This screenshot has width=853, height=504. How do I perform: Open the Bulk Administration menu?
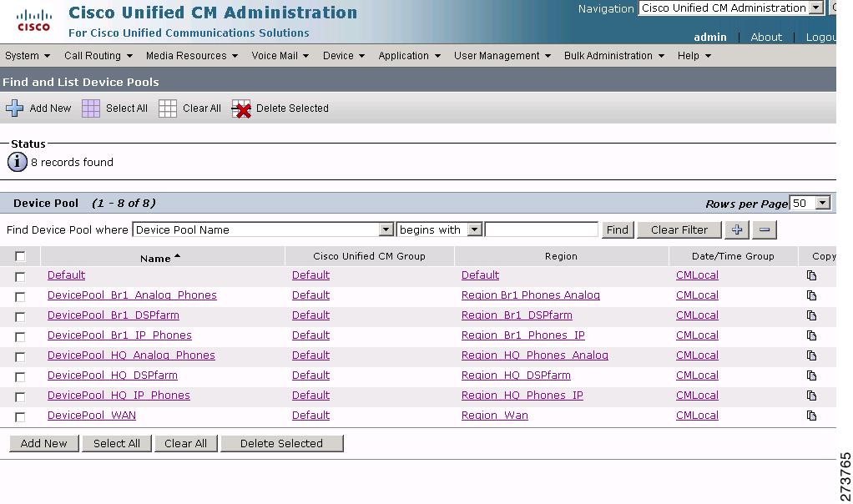click(x=614, y=56)
